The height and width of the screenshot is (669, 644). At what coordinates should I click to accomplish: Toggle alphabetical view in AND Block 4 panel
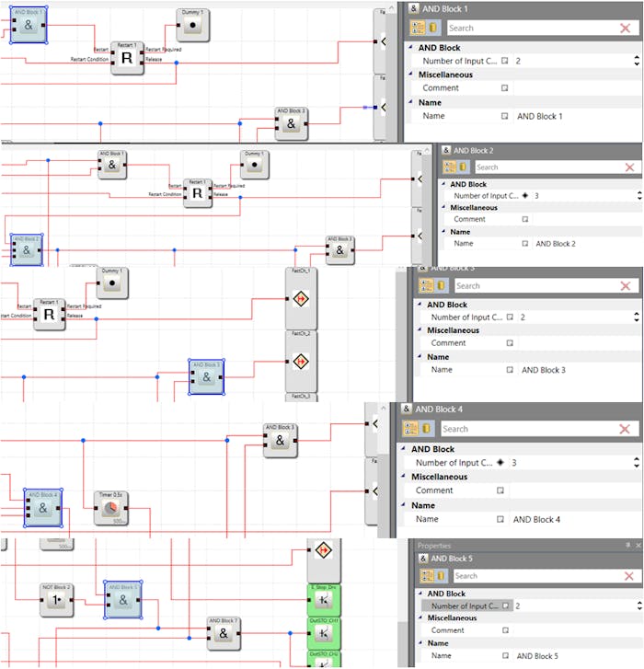coord(426,429)
